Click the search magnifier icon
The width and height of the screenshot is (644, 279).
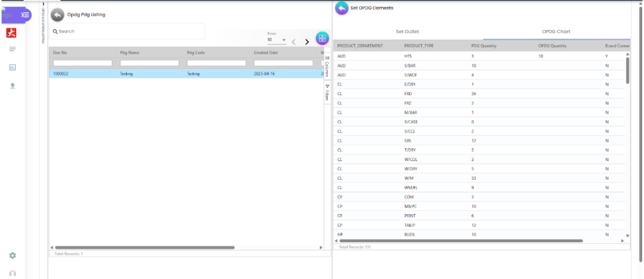[55, 31]
